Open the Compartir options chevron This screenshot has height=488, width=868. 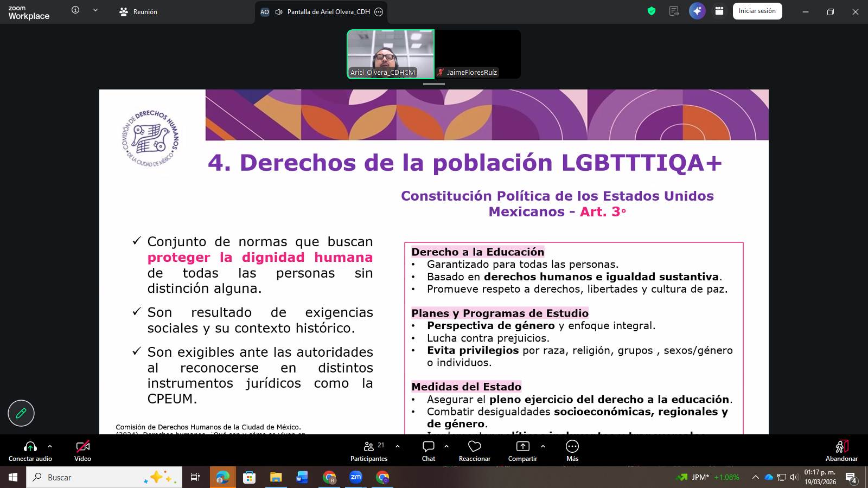point(543,447)
